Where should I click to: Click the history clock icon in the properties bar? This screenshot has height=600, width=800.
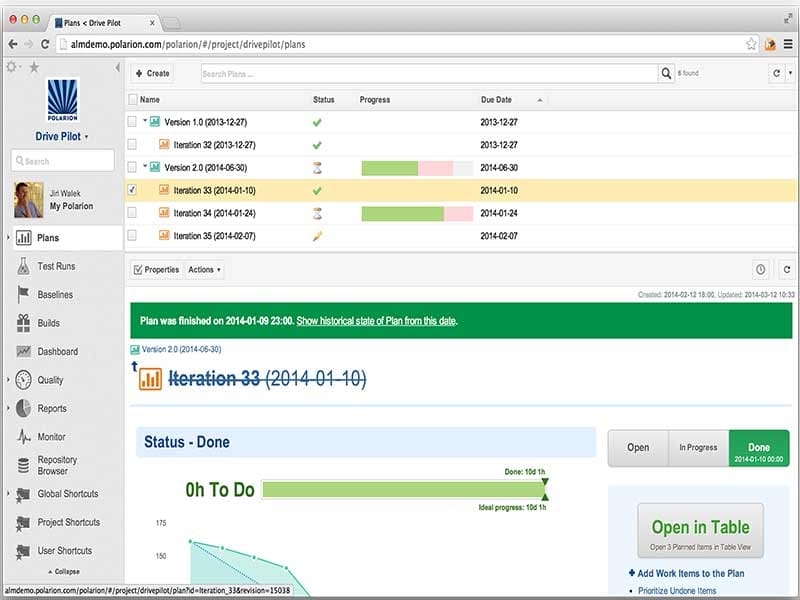(761, 269)
